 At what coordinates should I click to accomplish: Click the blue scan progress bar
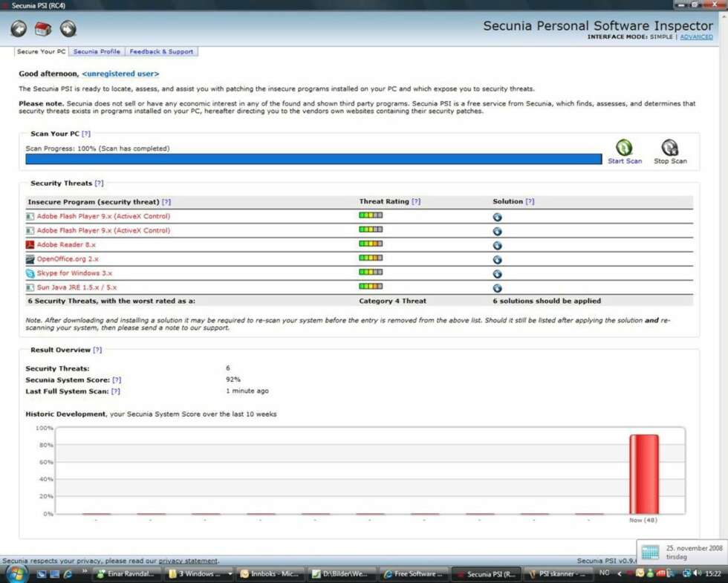313,159
